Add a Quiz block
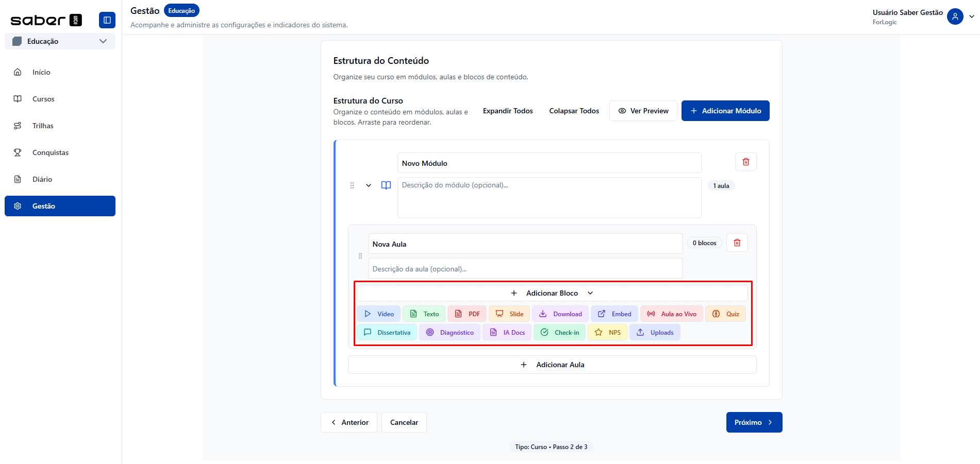Image resolution: width=980 pixels, height=464 pixels. tap(725, 314)
